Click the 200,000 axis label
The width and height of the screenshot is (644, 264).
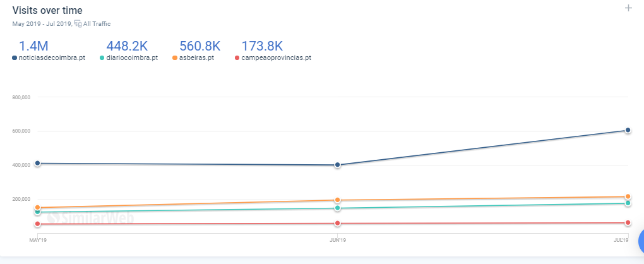23,199
